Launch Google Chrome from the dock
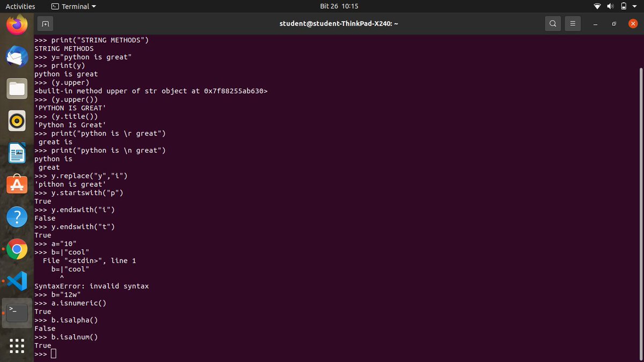 [17, 249]
